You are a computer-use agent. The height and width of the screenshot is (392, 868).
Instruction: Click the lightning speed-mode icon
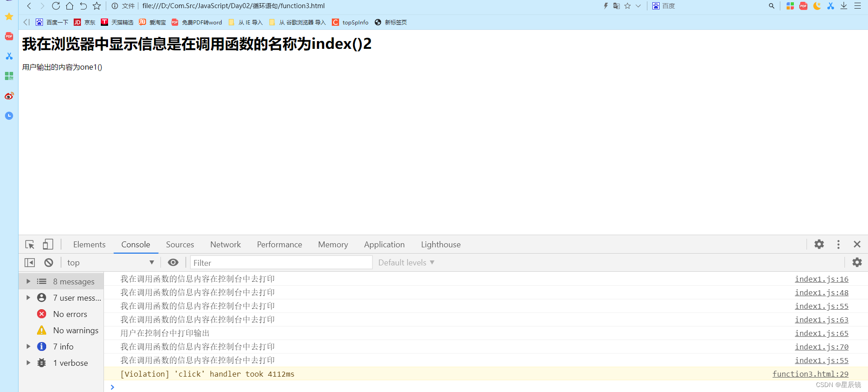[x=606, y=6]
